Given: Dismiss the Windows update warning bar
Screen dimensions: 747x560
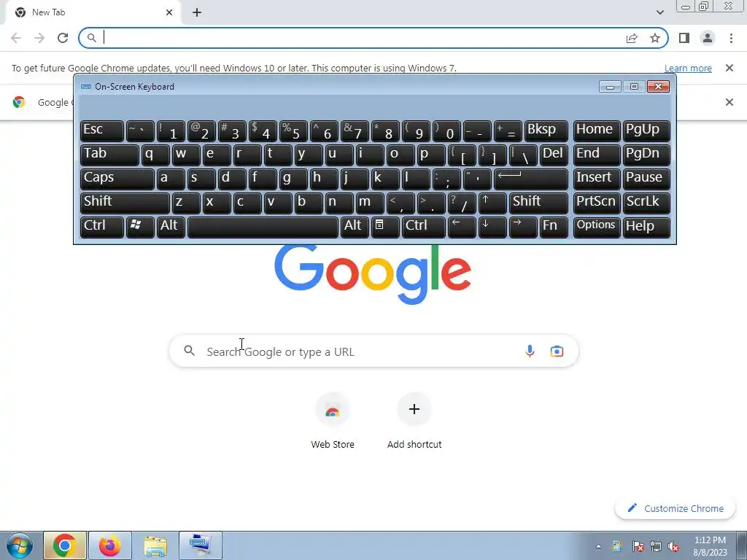Looking at the screenshot, I should [729, 68].
